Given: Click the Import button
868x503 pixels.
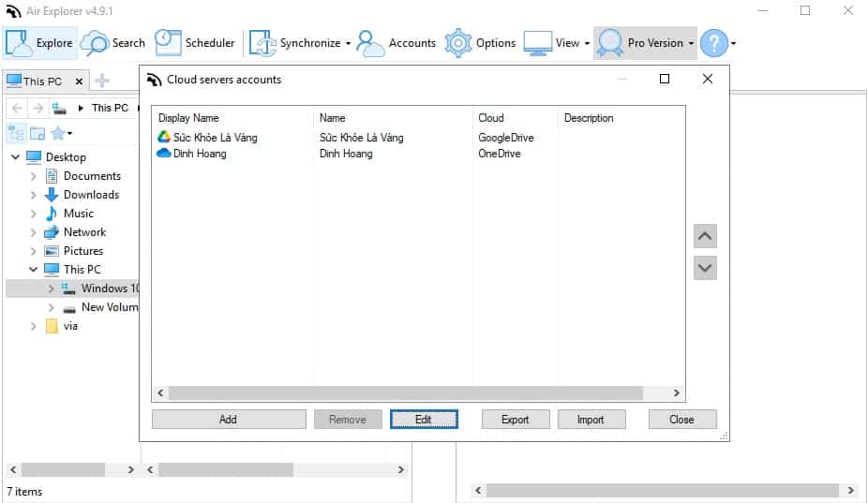Looking at the screenshot, I should click(x=591, y=420).
